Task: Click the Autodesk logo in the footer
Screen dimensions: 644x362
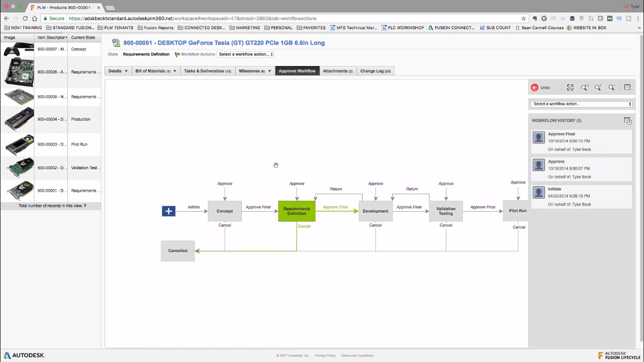Action: [x=25, y=355]
